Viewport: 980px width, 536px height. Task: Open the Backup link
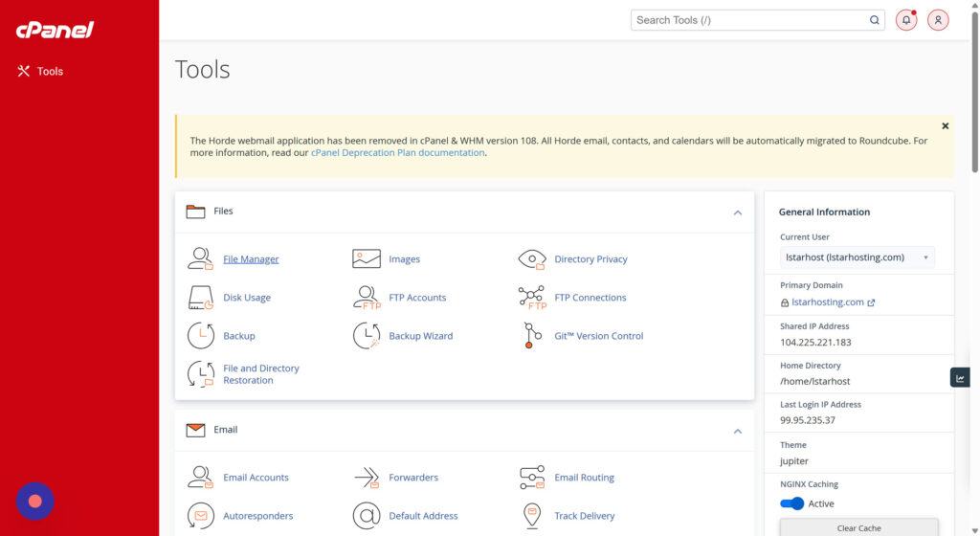point(238,336)
